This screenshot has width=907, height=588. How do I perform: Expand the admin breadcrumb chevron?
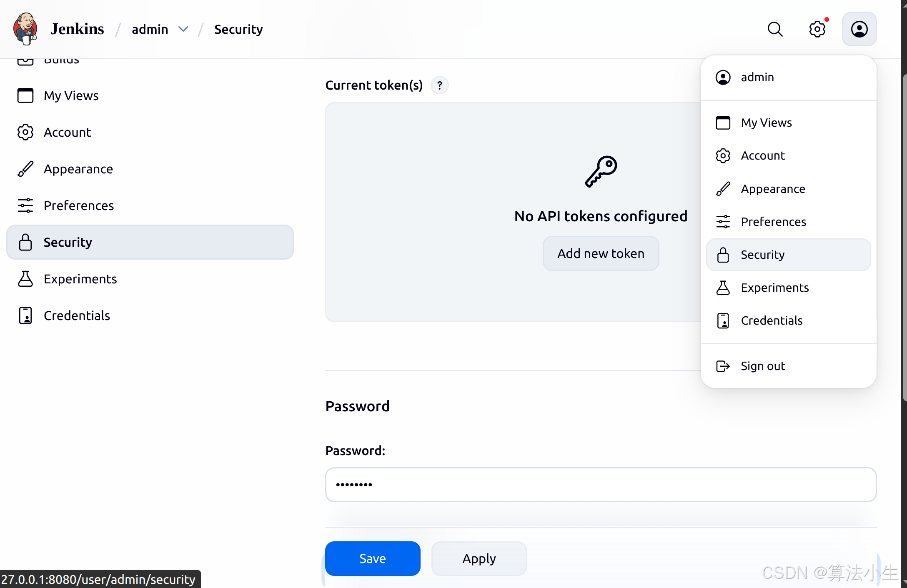pos(183,29)
